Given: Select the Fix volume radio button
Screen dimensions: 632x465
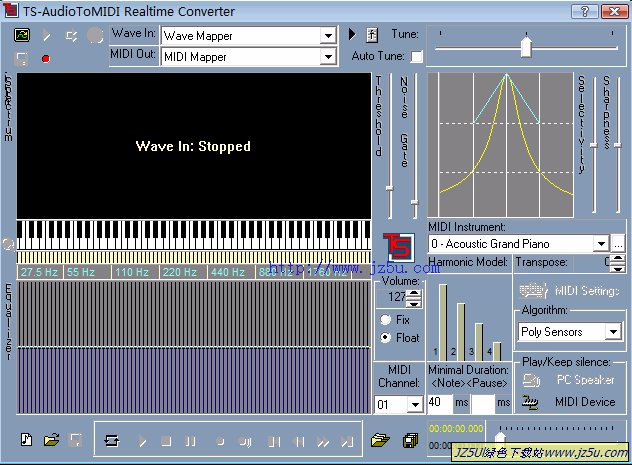Looking at the screenshot, I should 385,320.
